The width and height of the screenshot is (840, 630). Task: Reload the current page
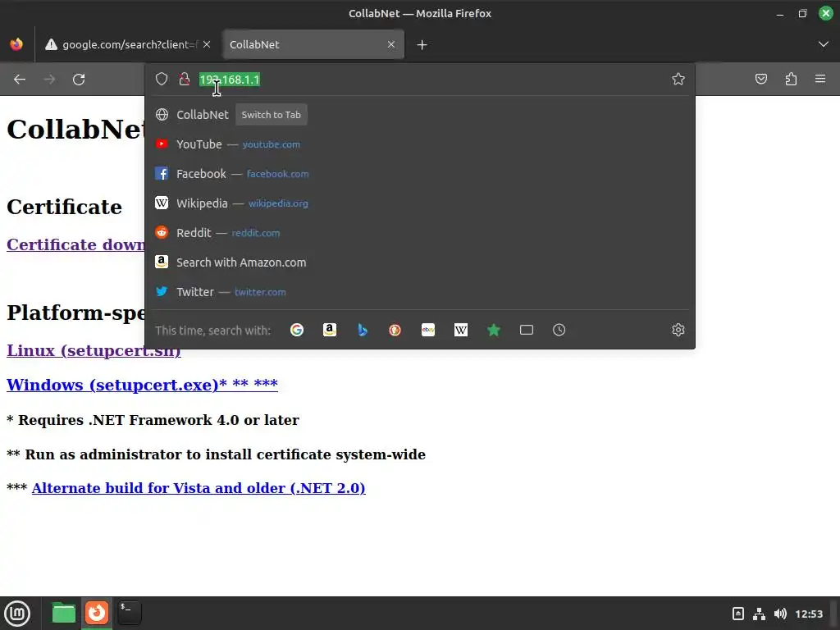79,80
